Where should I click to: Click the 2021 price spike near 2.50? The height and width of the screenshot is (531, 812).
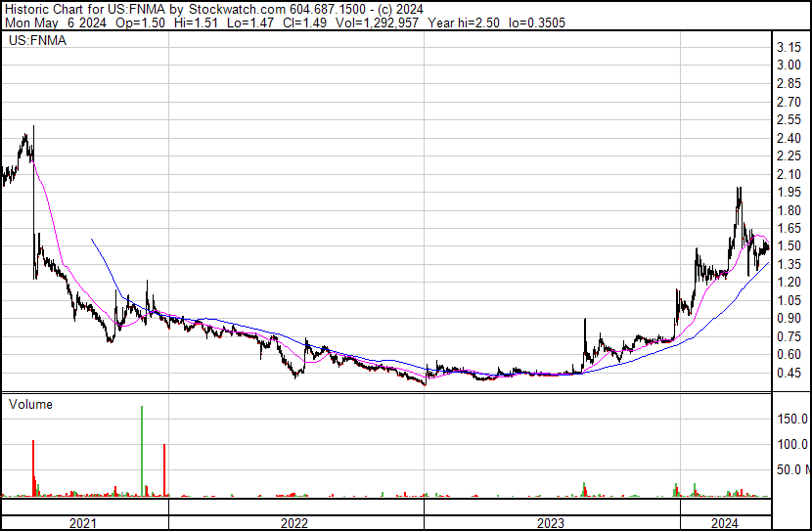coord(33,143)
